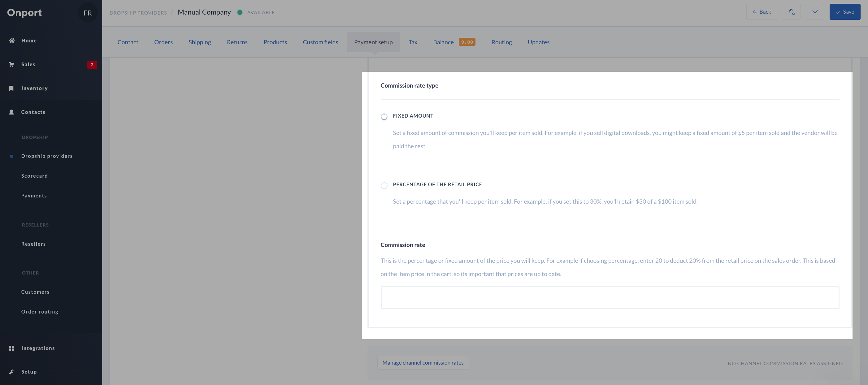Open the Products tab

(x=275, y=42)
